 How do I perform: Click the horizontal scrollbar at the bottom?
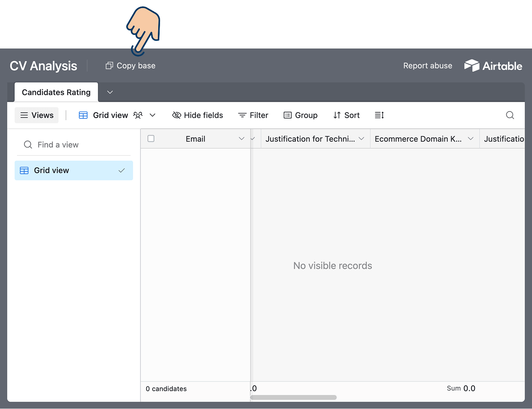coord(293,397)
